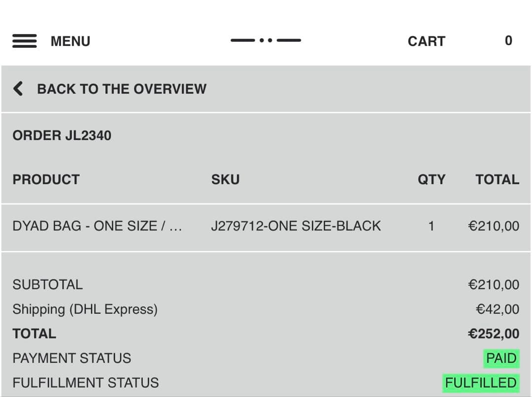532x397 pixels.
Task: Click the ORDER JL2340 heading
Action: (62, 135)
